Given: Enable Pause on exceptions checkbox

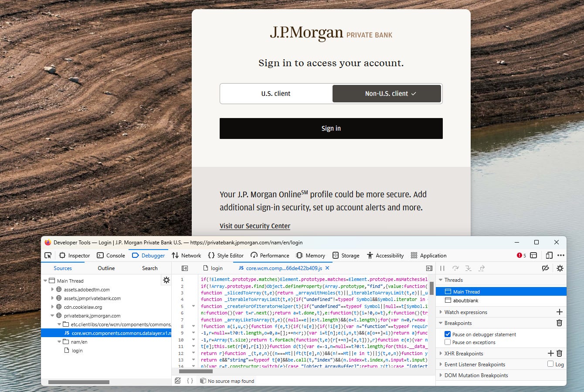Looking at the screenshot, I should [x=448, y=342].
